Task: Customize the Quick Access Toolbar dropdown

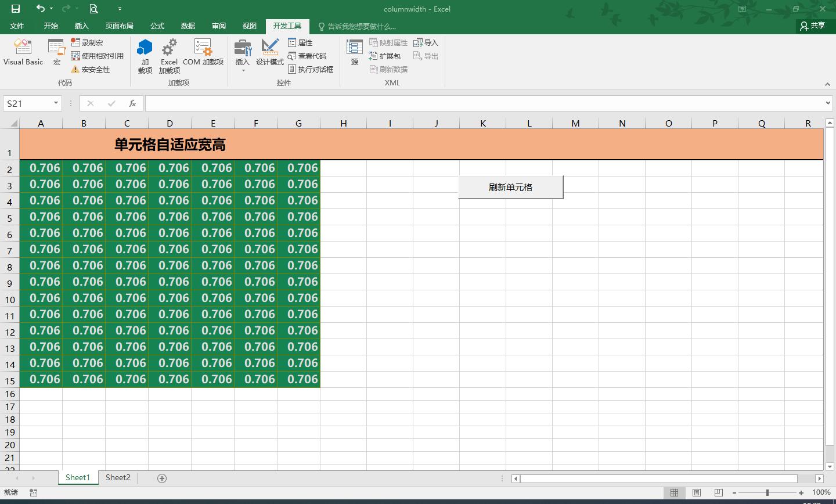Action: 120,9
